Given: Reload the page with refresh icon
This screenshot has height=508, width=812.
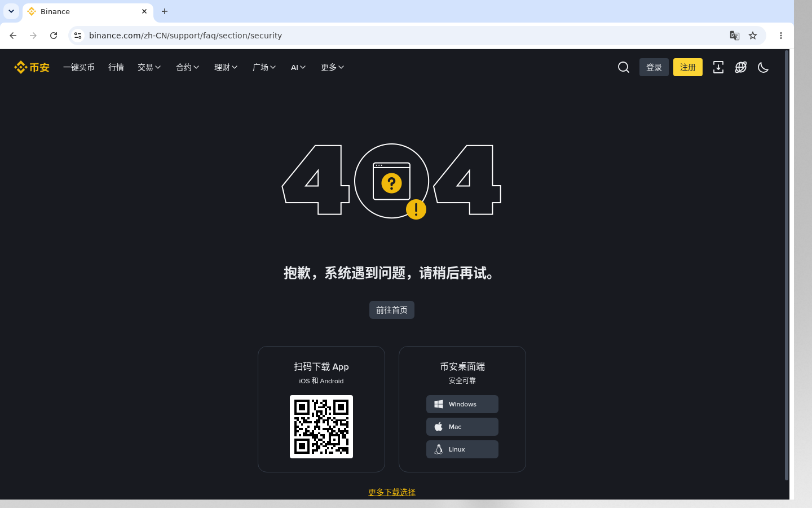Looking at the screenshot, I should tap(54, 36).
